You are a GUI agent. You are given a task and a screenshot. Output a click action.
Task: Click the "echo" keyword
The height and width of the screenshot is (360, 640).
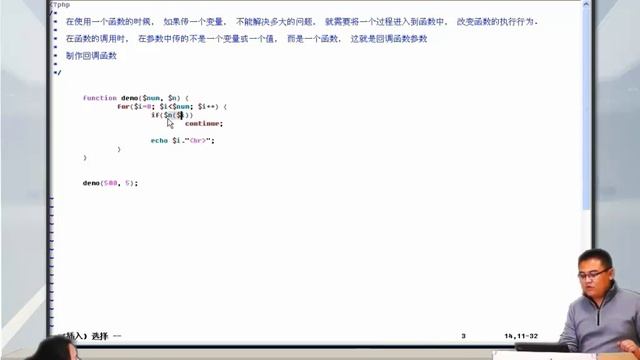coord(159,140)
